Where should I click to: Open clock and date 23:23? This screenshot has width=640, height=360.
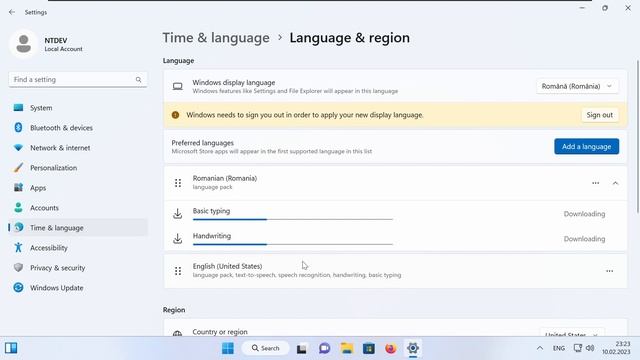click(x=616, y=348)
